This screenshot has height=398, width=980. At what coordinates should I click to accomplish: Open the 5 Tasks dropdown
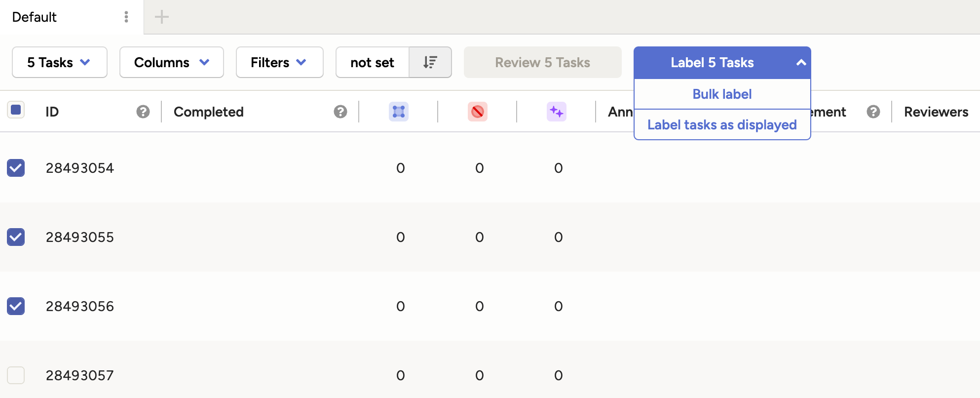pyautogui.click(x=59, y=62)
